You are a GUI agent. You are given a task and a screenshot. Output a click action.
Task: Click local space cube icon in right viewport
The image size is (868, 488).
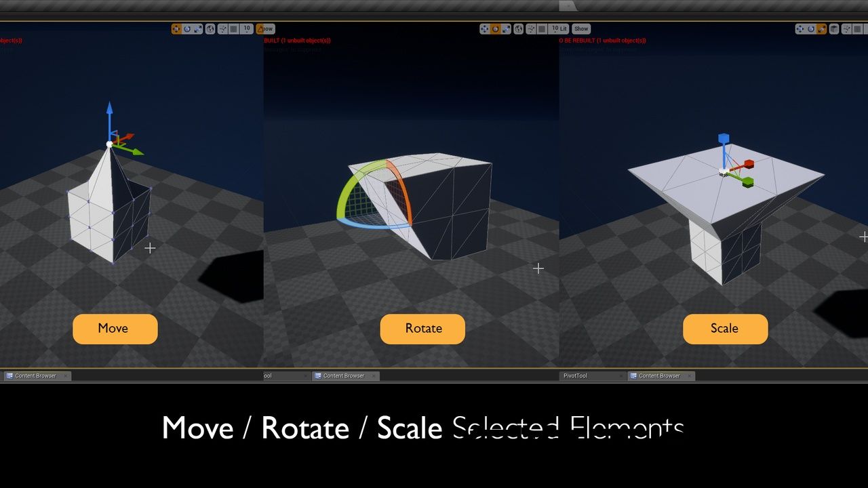835,29
